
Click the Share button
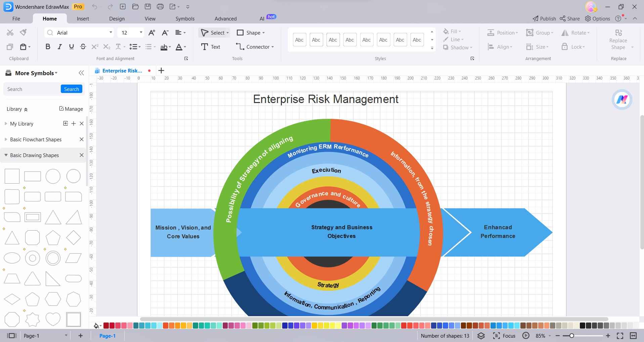[570, 19]
